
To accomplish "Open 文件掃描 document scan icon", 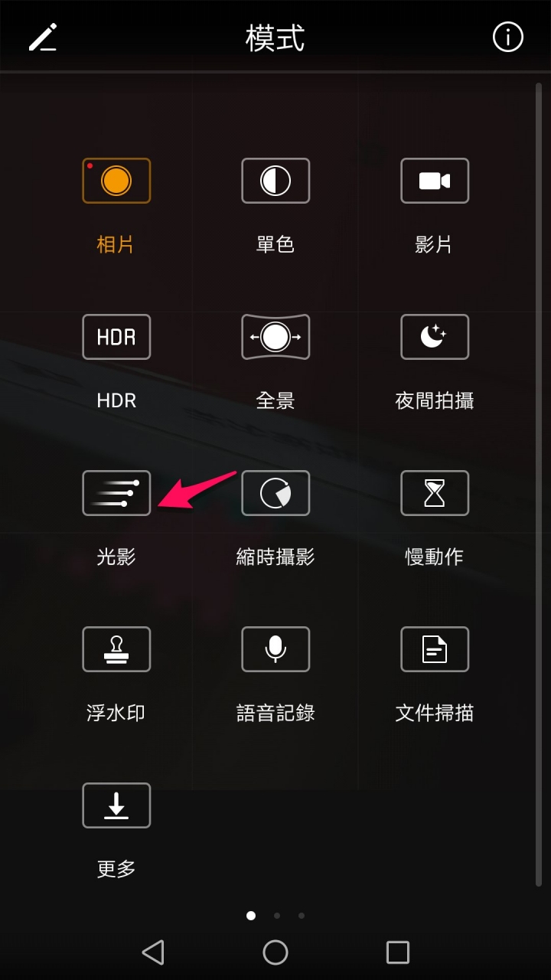I will [x=435, y=649].
